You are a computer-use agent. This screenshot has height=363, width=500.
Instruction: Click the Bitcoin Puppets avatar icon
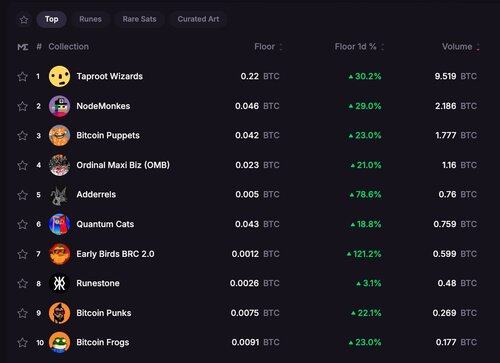click(60, 135)
